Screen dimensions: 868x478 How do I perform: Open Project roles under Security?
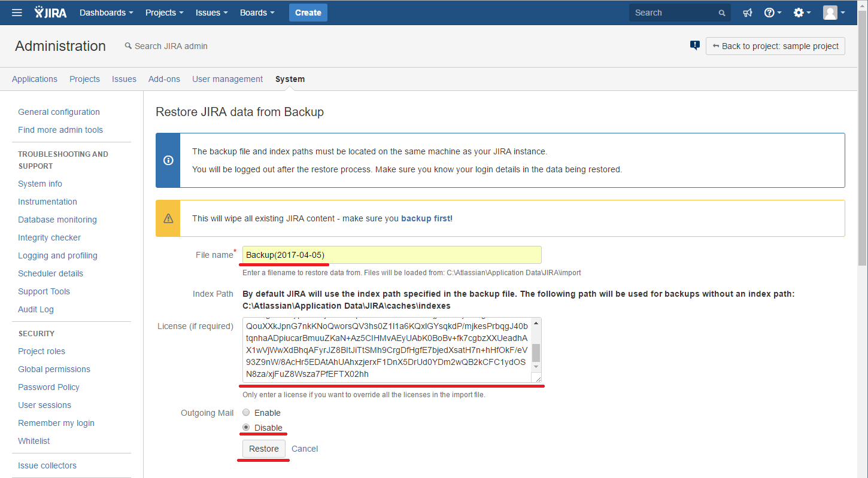[41, 351]
